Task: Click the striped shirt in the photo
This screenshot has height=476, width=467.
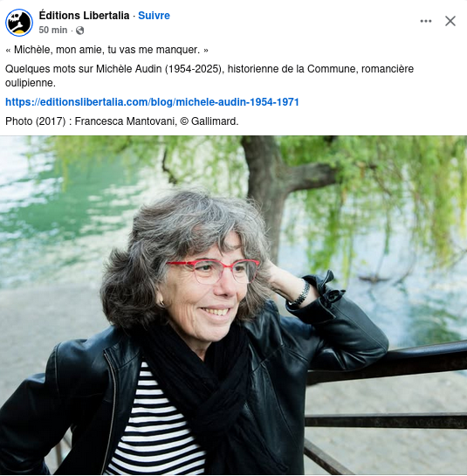Action: 156,425
